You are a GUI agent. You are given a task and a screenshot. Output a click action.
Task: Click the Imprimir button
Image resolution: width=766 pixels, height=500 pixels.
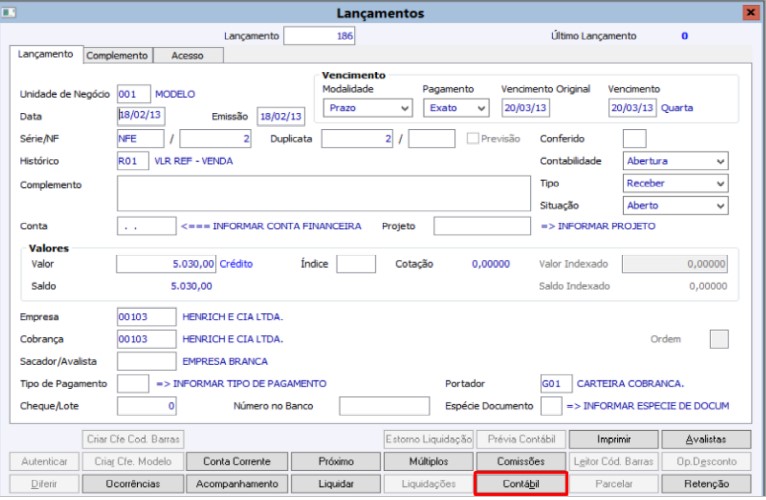(614, 439)
